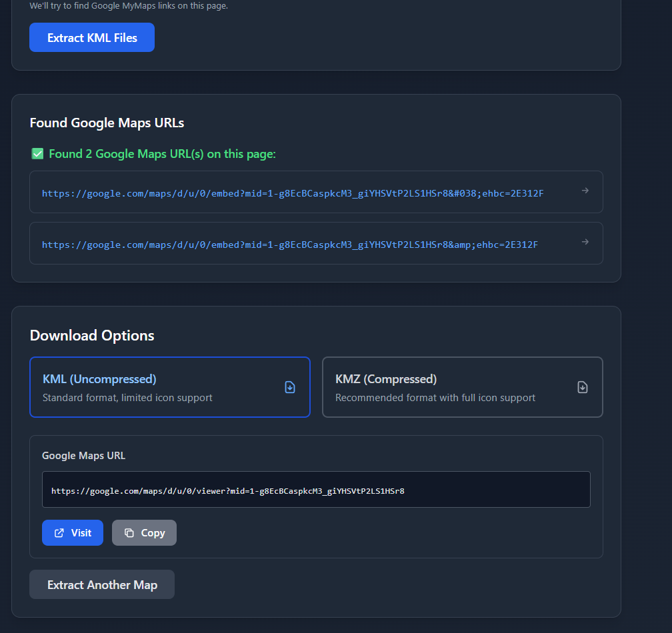672x633 pixels.
Task: Click the download icon in the KML card
Action: tap(290, 387)
